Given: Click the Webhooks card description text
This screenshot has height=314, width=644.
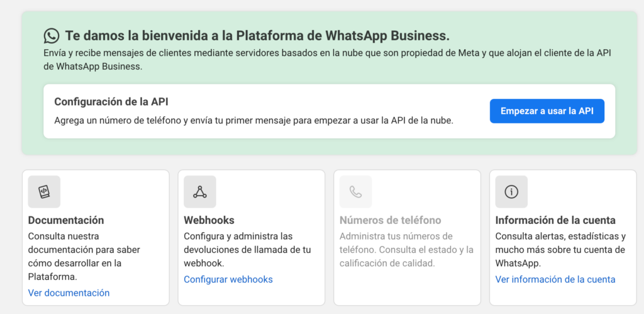Looking at the screenshot, I should click(247, 250).
